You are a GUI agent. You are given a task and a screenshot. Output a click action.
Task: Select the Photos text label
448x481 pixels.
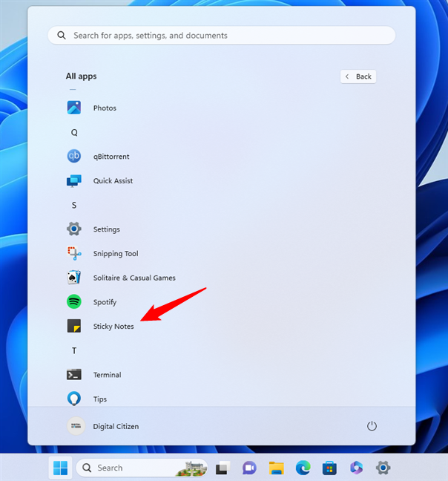click(x=105, y=108)
